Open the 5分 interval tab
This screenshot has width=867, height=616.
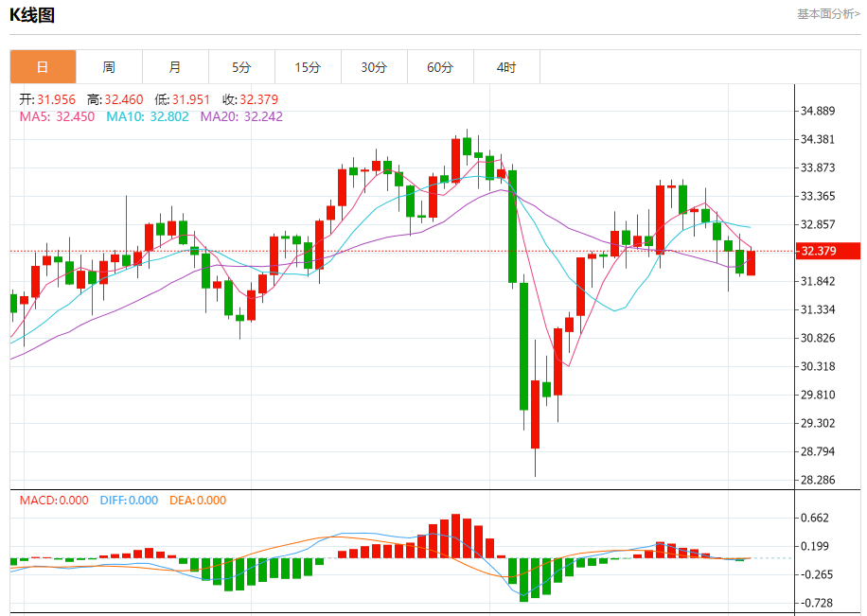(x=241, y=67)
